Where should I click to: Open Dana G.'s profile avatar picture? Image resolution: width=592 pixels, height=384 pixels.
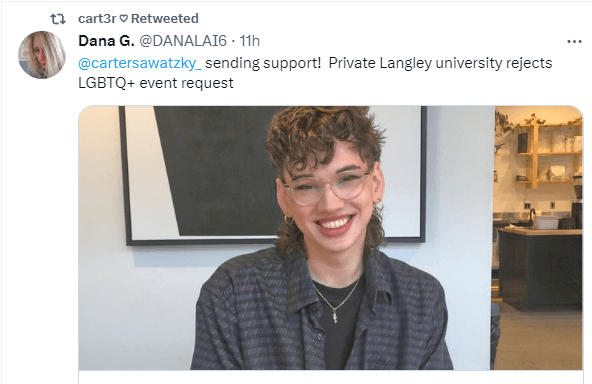click(42, 55)
